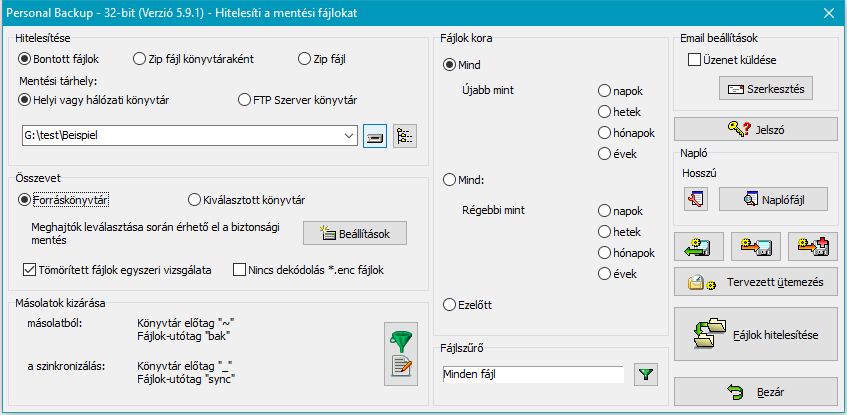Click the 'Fájlok-utótag "sync"' text

tap(187, 378)
